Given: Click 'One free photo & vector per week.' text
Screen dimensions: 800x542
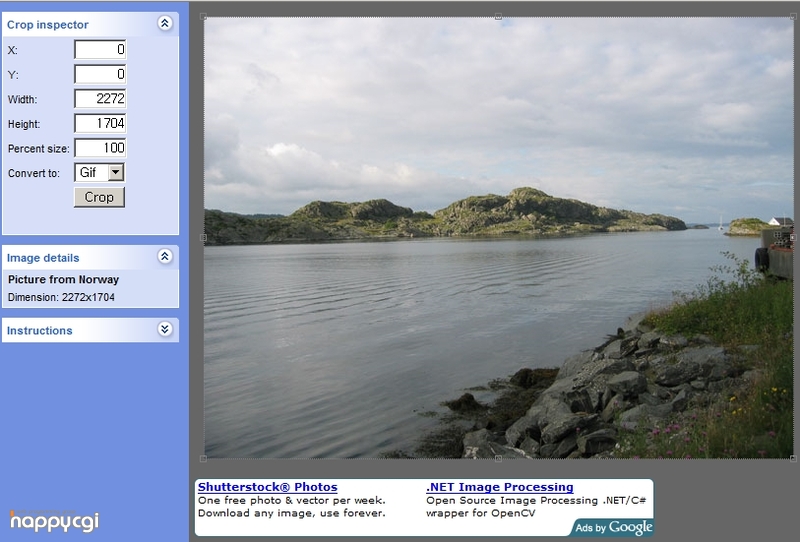Looking at the screenshot, I should point(292,500).
